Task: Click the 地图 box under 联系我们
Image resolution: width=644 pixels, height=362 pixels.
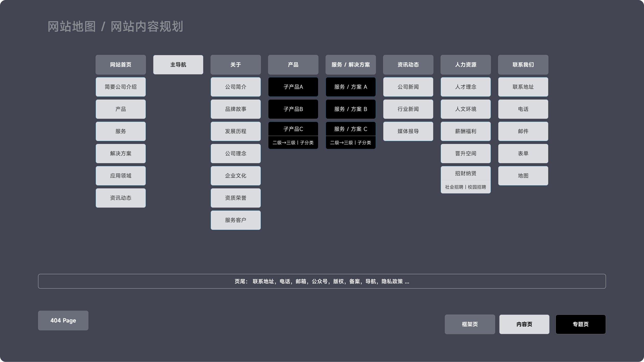Action: [523, 176]
